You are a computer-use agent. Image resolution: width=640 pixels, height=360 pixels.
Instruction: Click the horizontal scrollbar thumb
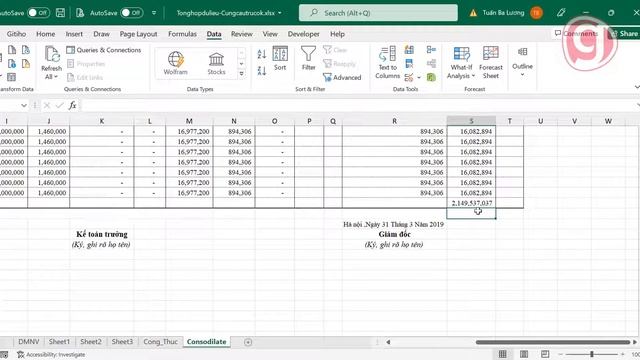point(553,342)
